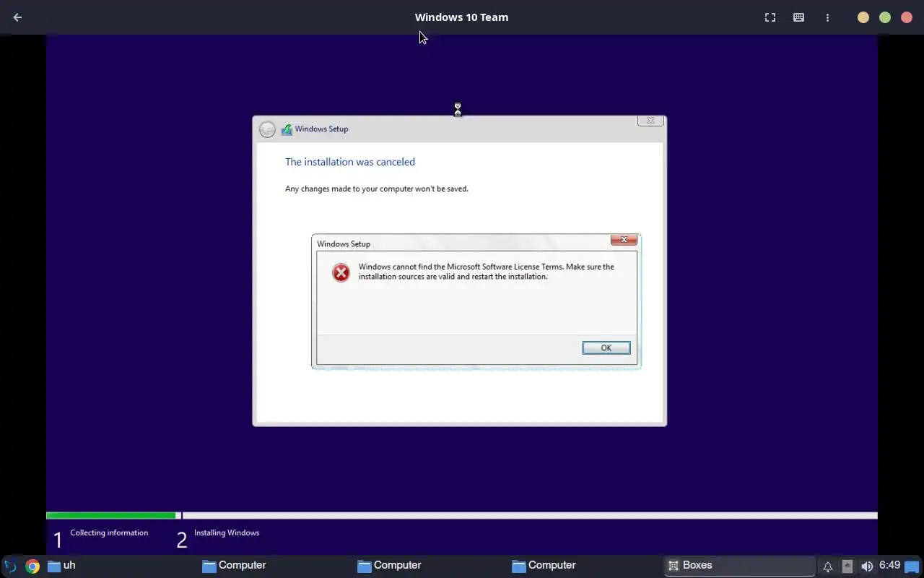Click 'Any changes made to your computer' text
Viewport: 924px width, 578px height.
pos(377,189)
